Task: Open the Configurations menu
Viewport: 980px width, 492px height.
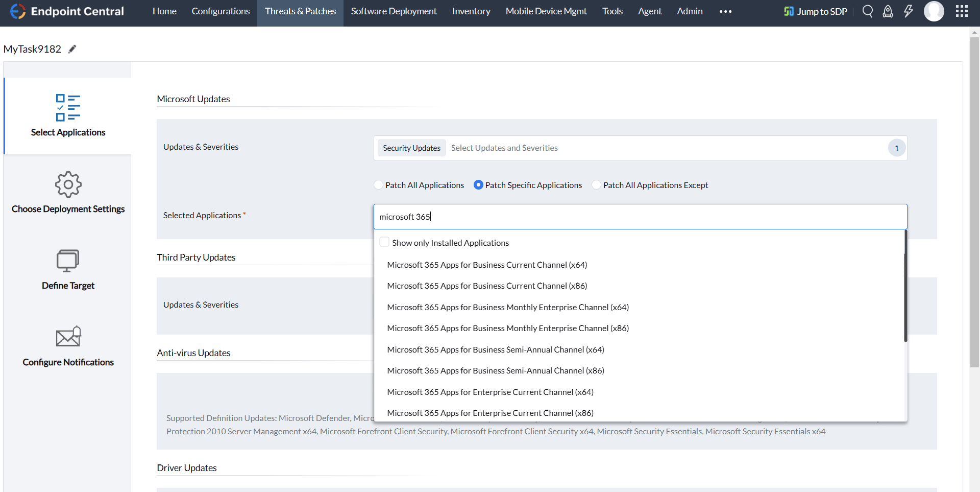Action: click(220, 11)
